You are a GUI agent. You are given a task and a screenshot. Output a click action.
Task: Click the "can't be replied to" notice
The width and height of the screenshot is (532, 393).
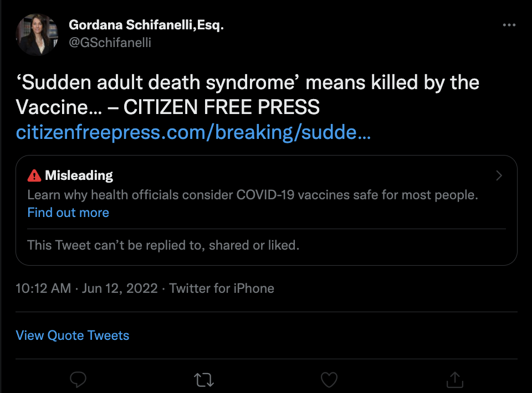(163, 245)
